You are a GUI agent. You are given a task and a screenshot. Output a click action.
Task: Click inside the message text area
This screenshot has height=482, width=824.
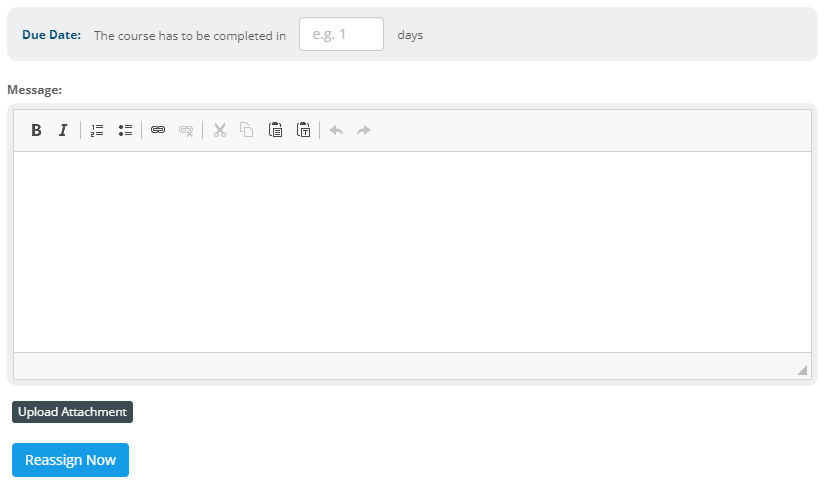click(x=413, y=252)
